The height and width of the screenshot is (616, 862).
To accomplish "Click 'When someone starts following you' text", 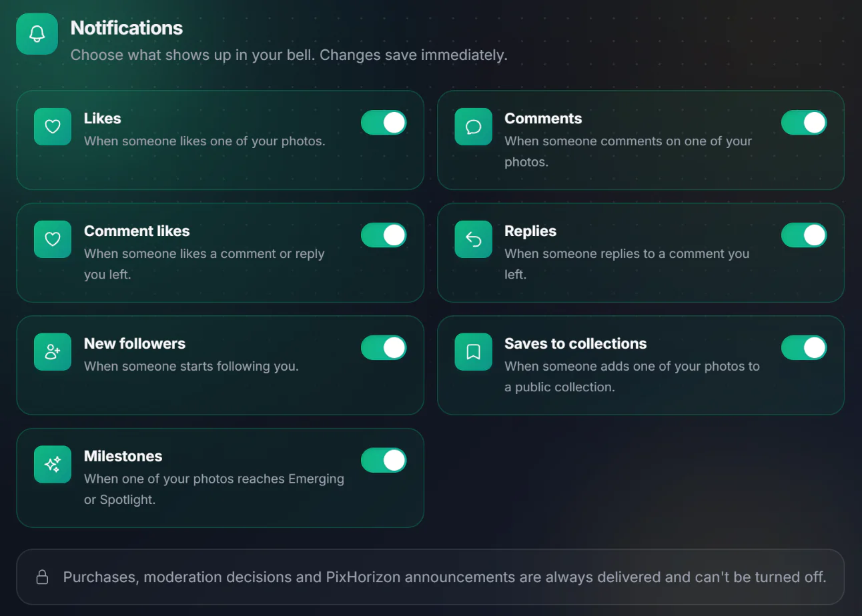I will click(x=191, y=367).
